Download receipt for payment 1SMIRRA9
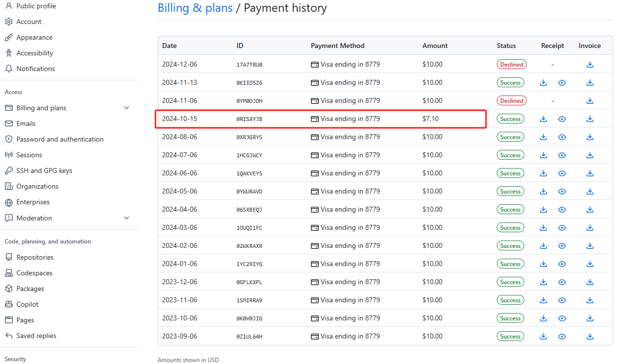 pyautogui.click(x=543, y=300)
